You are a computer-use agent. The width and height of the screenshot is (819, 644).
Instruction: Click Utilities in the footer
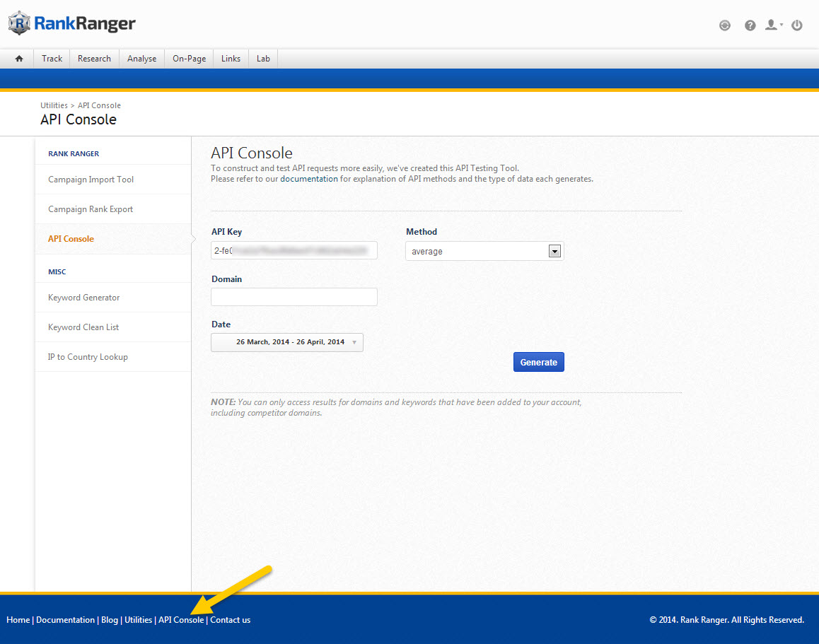pyautogui.click(x=138, y=620)
